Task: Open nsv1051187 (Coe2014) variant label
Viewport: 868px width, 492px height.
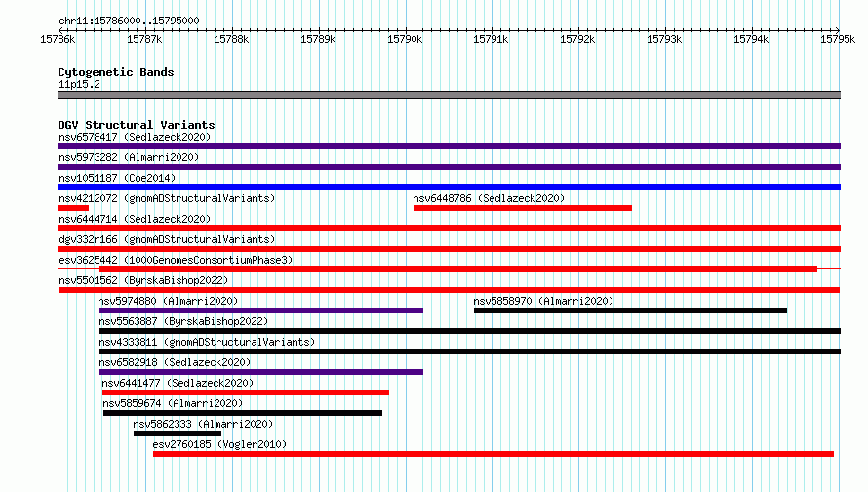Action: (x=117, y=178)
